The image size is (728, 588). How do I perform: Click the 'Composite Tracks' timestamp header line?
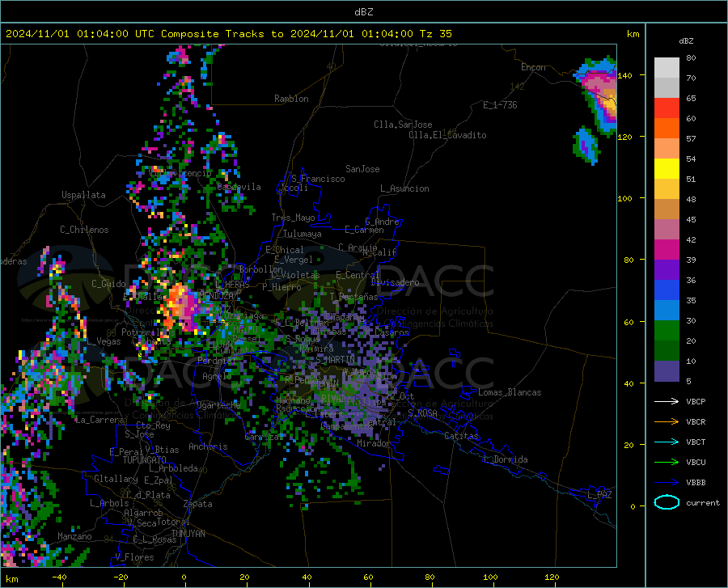pos(229,34)
